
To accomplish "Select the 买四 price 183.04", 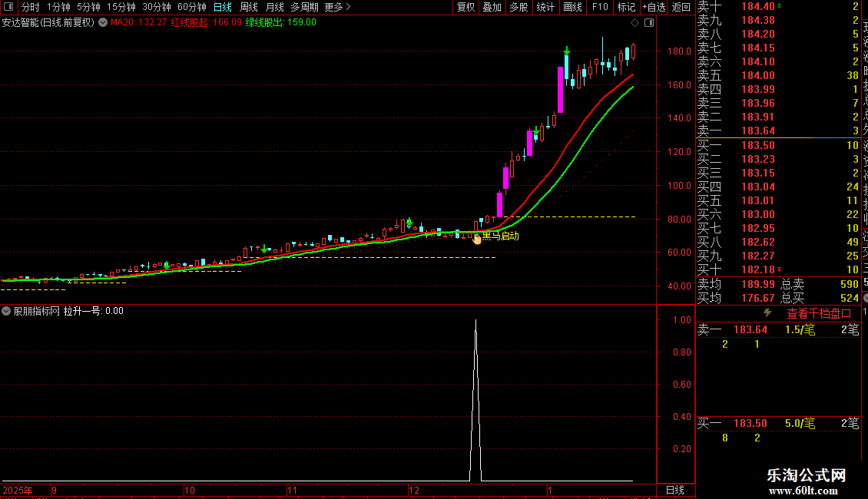I will coord(758,187).
